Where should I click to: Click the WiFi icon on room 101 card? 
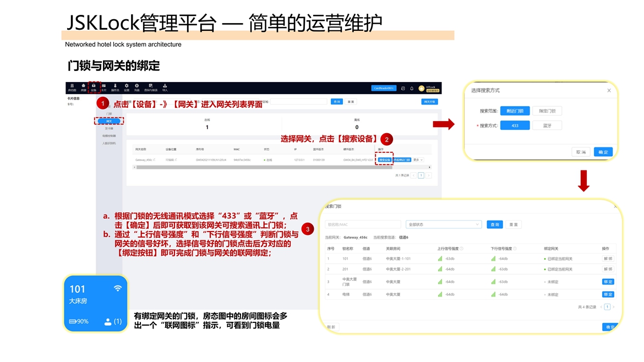tap(117, 288)
